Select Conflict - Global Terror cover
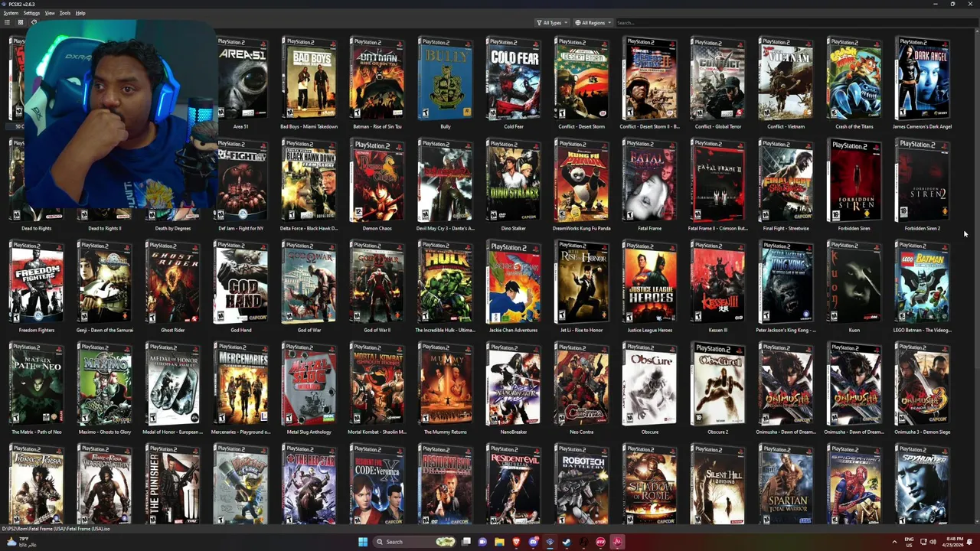The height and width of the screenshot is (551, 980). coord(718,79)
